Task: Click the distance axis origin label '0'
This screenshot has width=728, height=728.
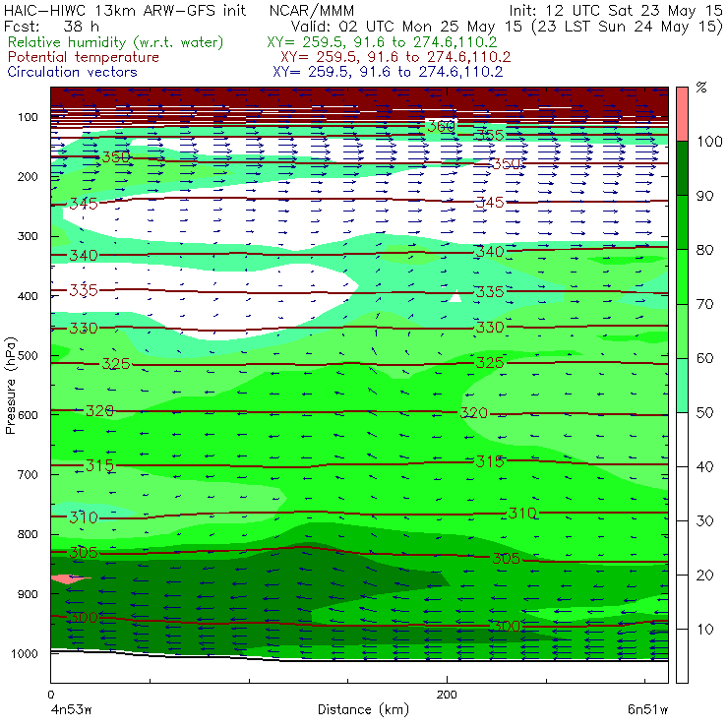Action: pos(50,695)
